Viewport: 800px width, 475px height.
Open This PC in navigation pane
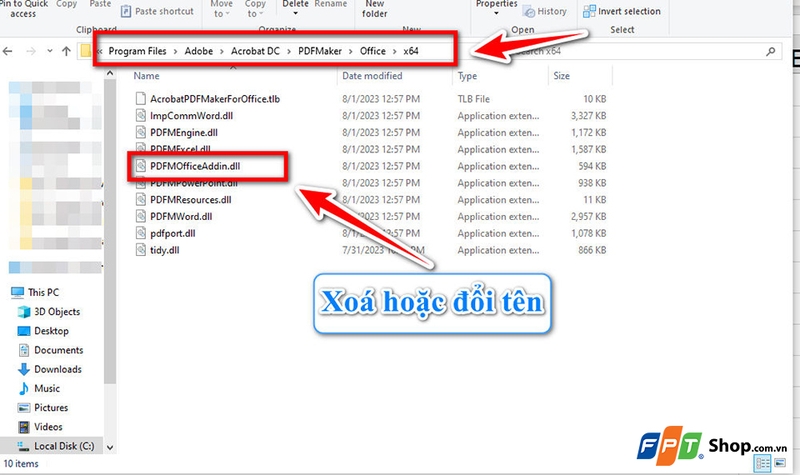pyautogui.click(x=35, y=292)
